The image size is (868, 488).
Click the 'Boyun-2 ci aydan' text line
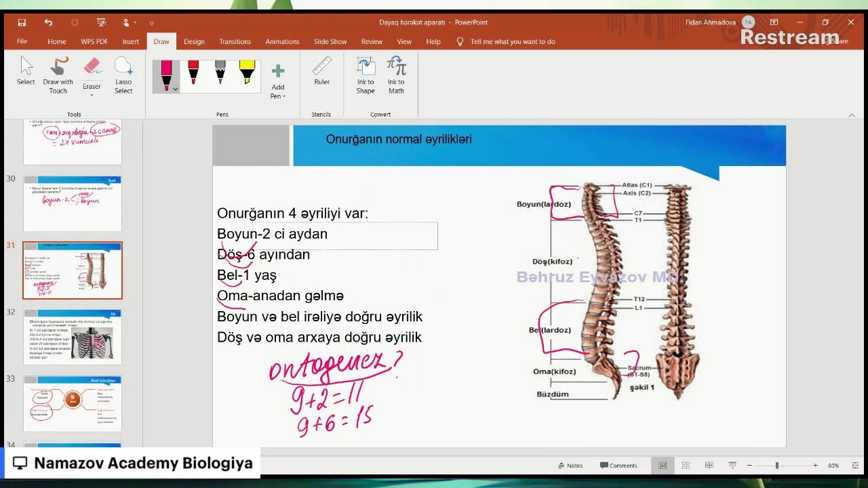272,234
